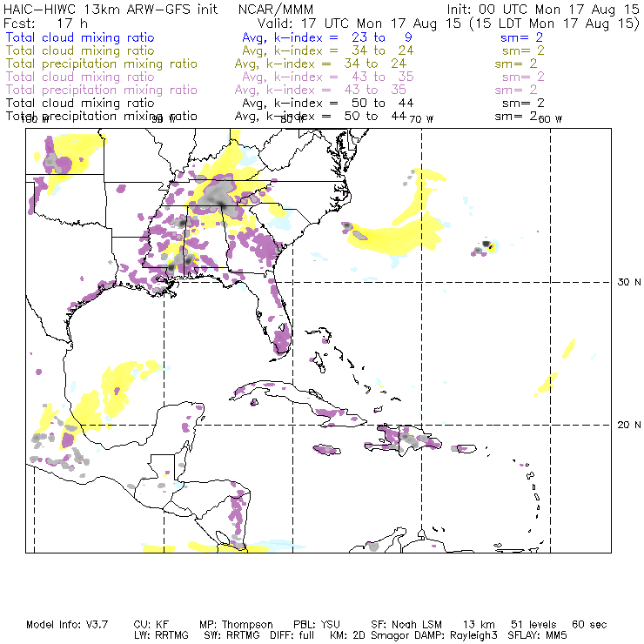Image resolution: width=644 pixels, height=644 pixels.
Task: Click the "30 N" latitude label
Action: [x=629, y=282]
